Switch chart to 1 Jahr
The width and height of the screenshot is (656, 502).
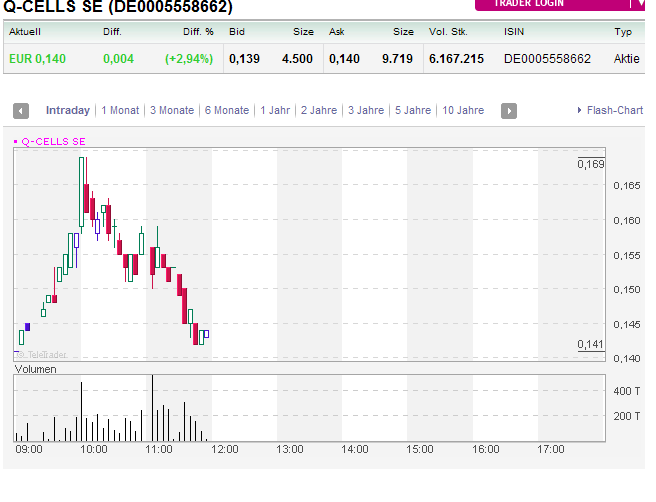click(275, 110)
